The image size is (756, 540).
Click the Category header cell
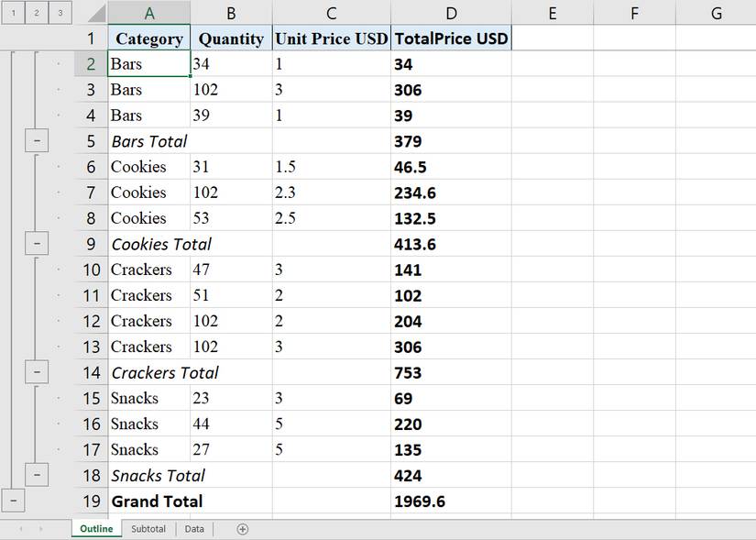[149, 39]
